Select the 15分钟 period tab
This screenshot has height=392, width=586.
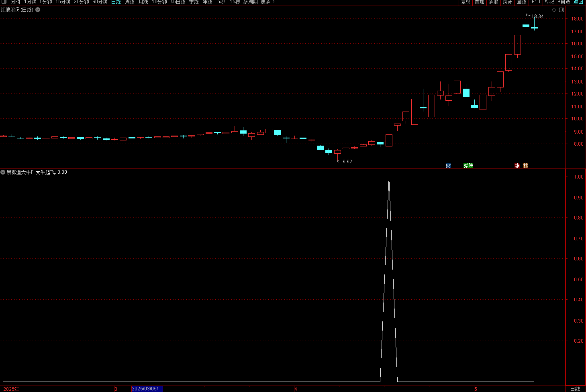click(x=63, y=2)
